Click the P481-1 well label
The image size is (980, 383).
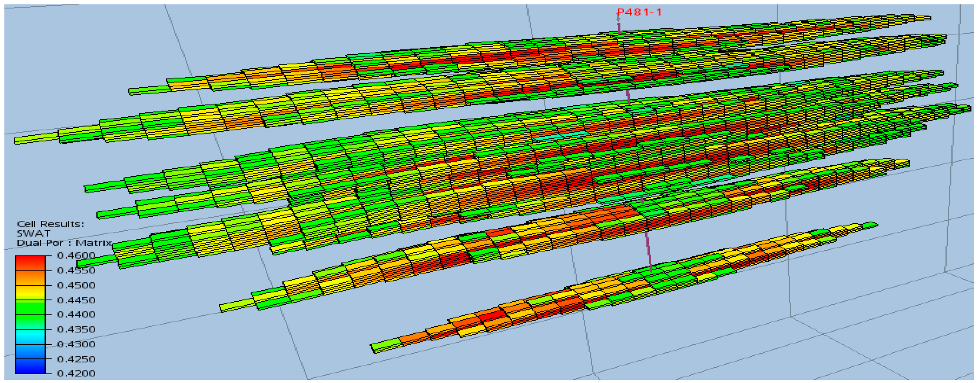[640, 12]
